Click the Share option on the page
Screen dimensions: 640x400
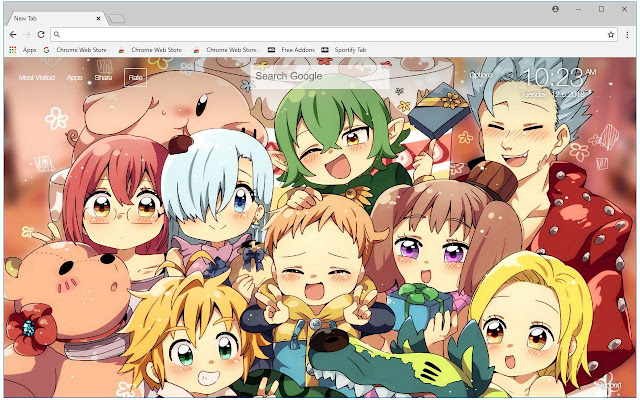(x=103, y=77)
